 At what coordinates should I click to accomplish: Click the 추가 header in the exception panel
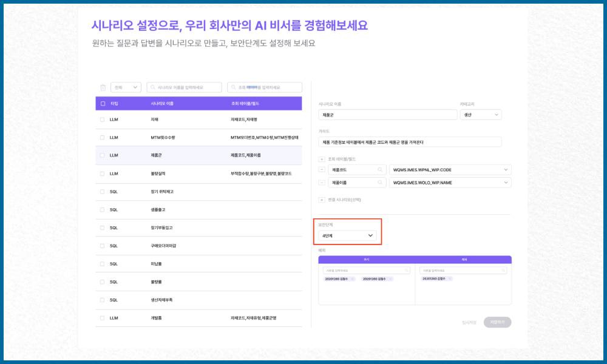(366, 260)
